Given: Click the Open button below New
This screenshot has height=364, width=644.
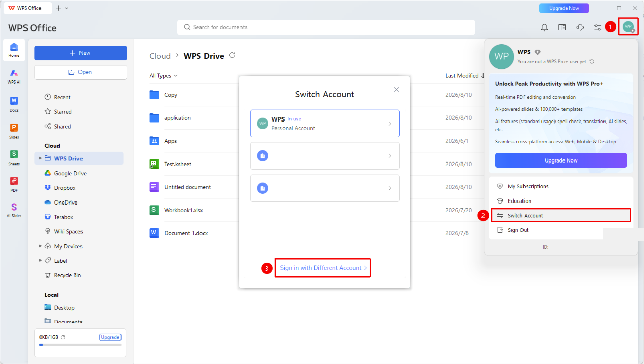Looking at the screenshot, I should 80,72.
